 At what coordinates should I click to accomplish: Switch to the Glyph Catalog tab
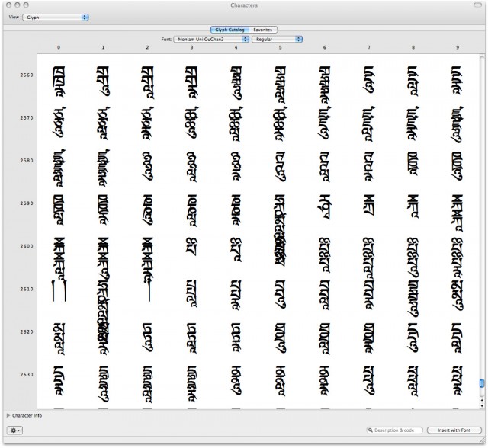click(x=230, y=30)
